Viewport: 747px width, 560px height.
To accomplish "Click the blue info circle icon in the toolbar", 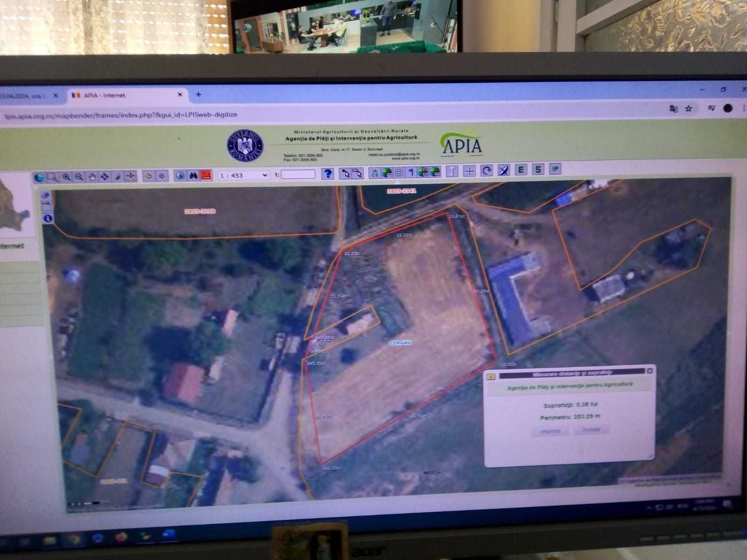I will [180, 175].
